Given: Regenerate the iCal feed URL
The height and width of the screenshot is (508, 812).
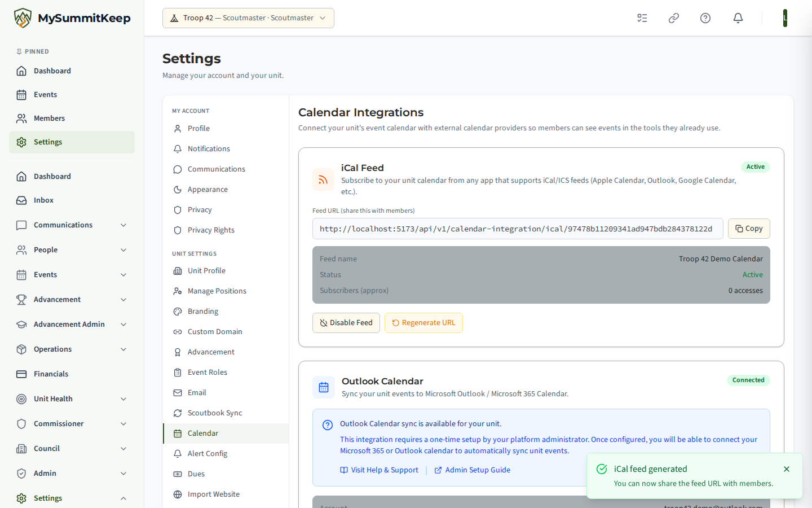Looking at the screenshot, I should tap(423, 323).
